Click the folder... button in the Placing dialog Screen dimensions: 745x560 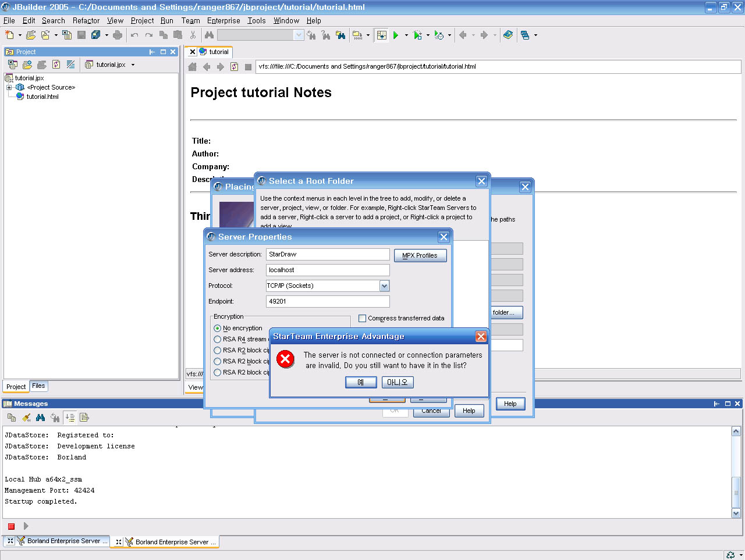tap(507, 312)
